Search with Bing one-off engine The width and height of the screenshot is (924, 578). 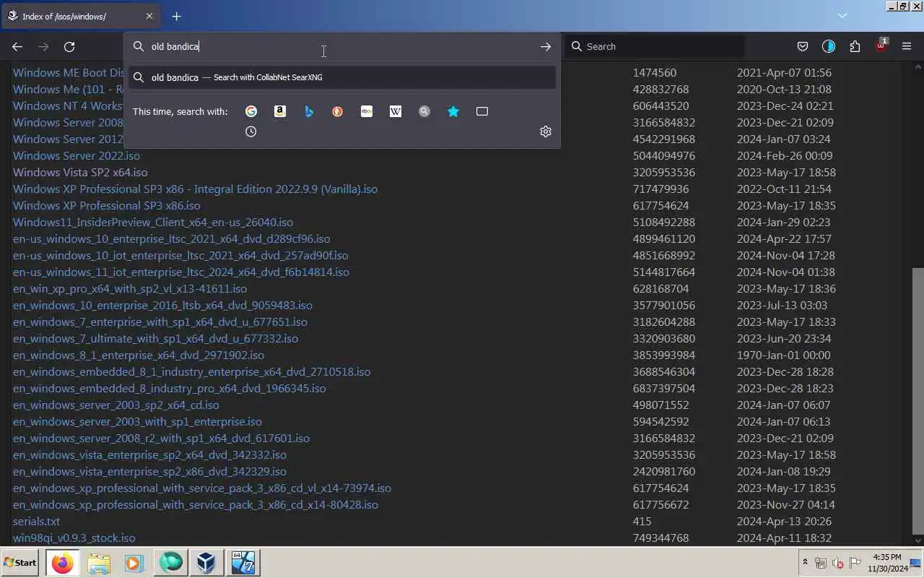point(309,111)
